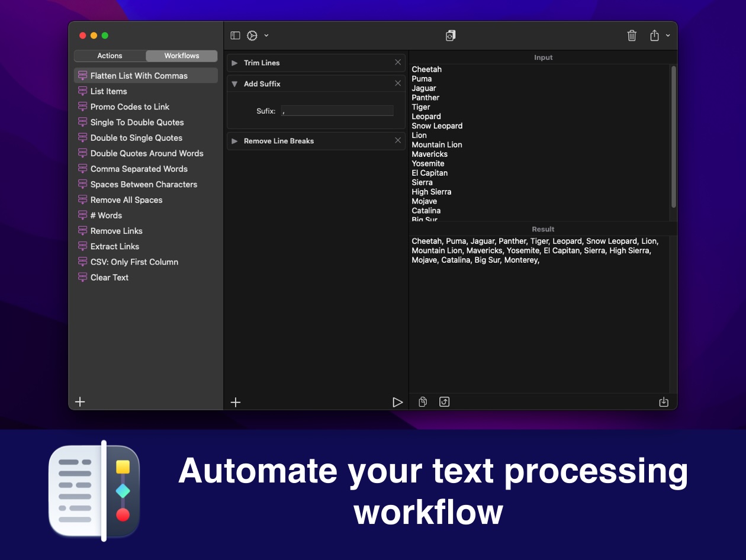The width and height of the screenshot is (746, 560).
Task: Select Comma Separated Words workflow
Action: pos(146,169)
